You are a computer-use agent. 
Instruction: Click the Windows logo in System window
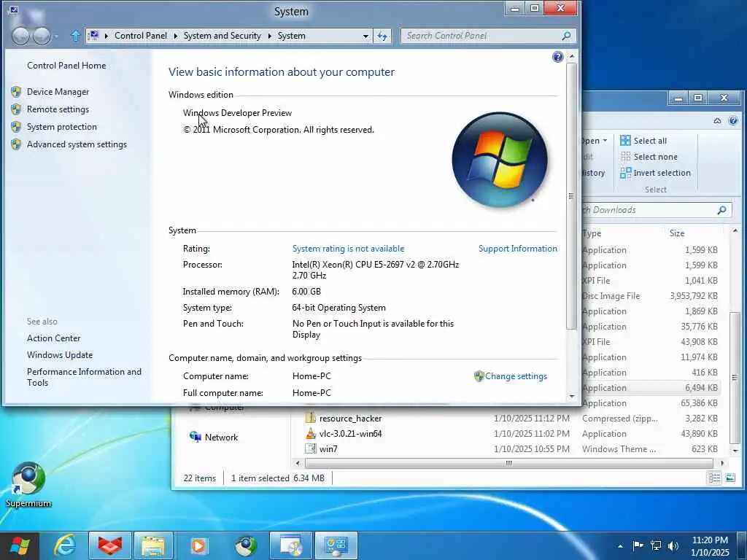pos(499,160)
